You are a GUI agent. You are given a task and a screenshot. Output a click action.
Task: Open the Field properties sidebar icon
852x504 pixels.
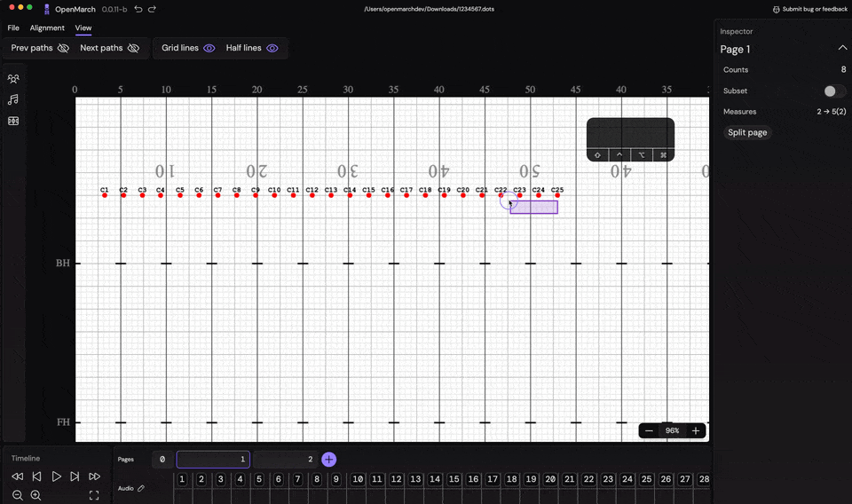13,121
